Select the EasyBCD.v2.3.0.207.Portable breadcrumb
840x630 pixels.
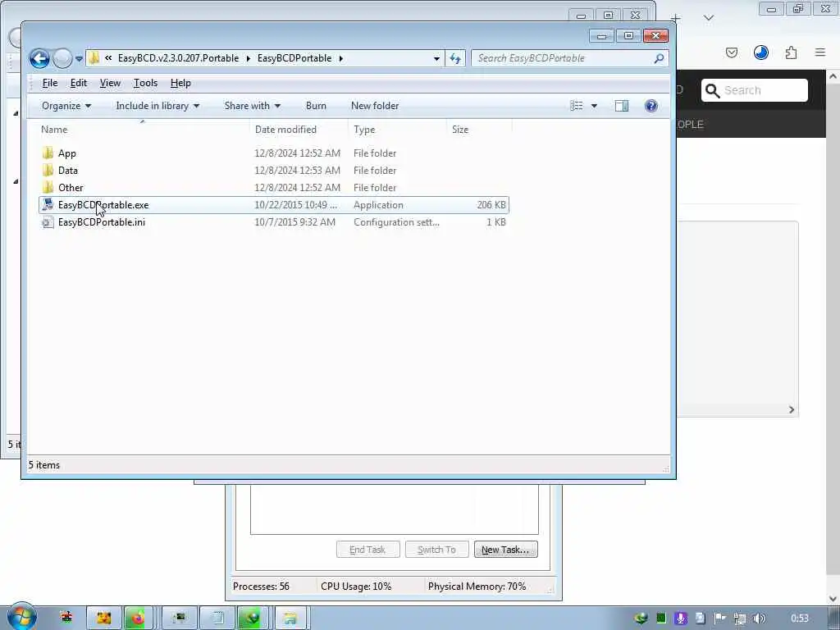(x=178, y=58)
